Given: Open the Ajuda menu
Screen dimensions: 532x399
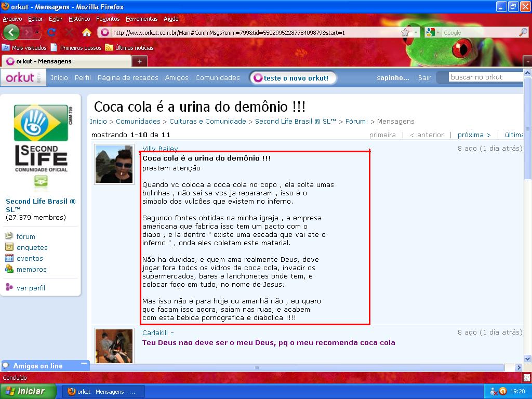Looking at the screenshot, I should 171,19.
